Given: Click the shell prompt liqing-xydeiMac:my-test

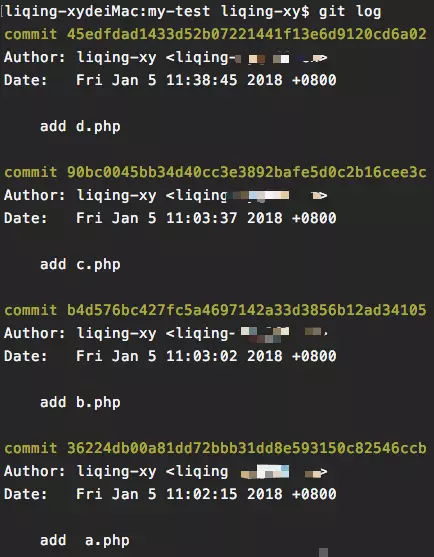Looking at the screenshot, I should pyautogui.click(x=107, y=11).
